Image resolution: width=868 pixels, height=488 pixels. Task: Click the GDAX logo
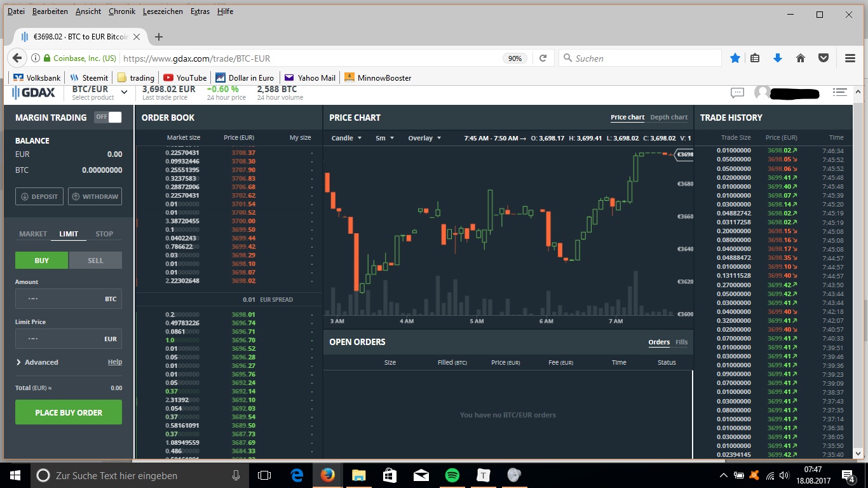pos(34,93)
